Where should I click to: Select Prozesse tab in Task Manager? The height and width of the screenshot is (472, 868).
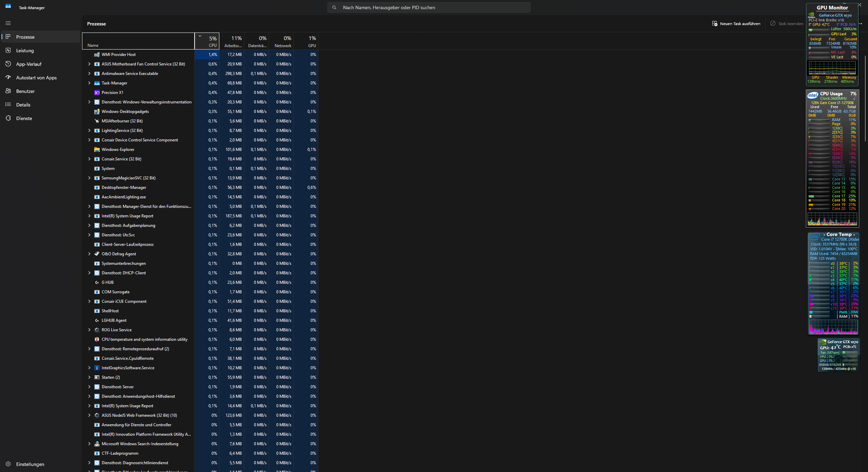coord(25,37)
